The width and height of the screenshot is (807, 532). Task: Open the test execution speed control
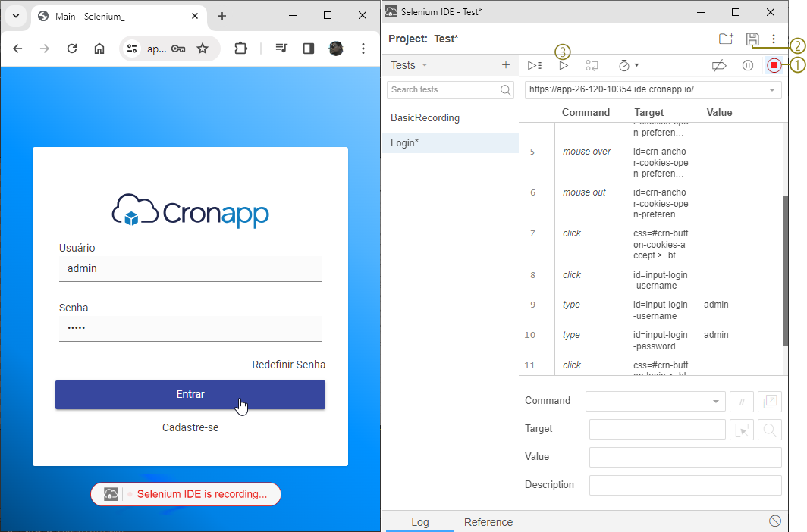[629, 65]
